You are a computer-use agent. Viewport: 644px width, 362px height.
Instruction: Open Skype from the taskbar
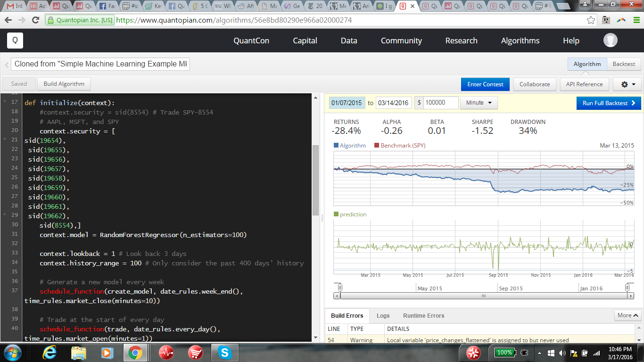click(224, 353)
